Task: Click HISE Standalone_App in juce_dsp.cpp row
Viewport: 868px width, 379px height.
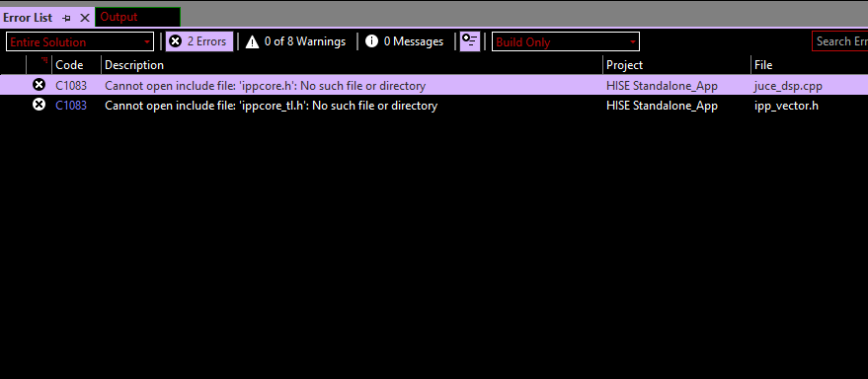Action: pos(662,86)
